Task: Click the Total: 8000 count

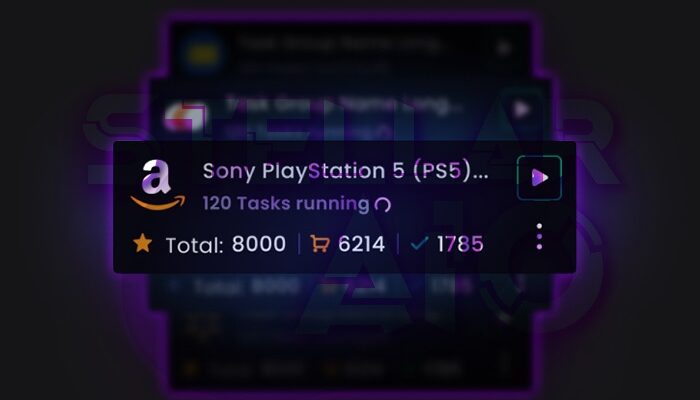Action: pyautogui.click(x=225, y=244)
